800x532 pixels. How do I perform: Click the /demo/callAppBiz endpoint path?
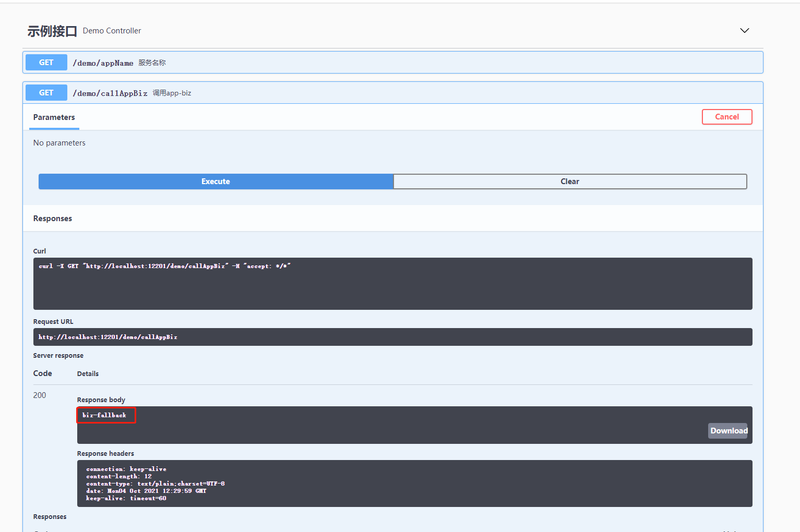[x=110, y=93]
